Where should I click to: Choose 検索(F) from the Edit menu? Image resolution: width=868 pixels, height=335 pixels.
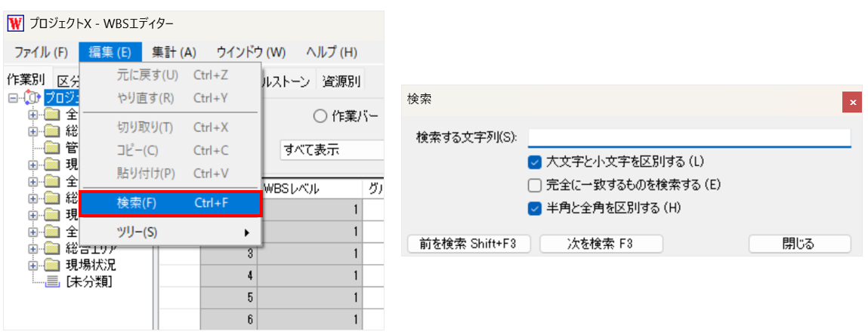[x=171, y=203]
